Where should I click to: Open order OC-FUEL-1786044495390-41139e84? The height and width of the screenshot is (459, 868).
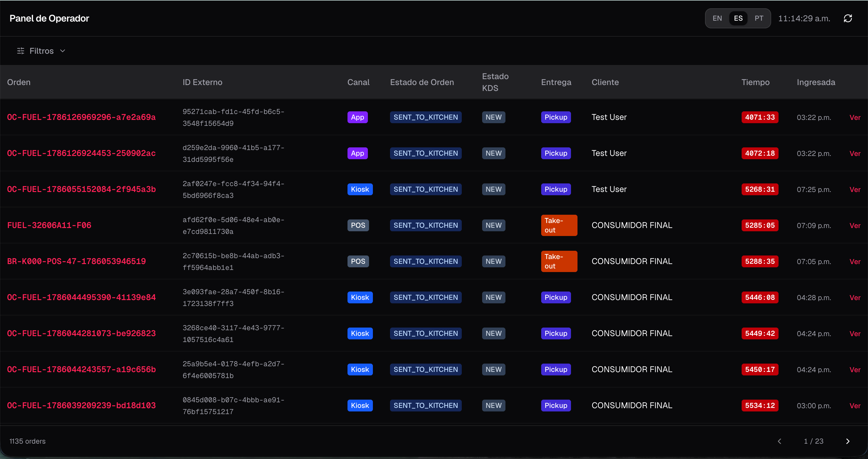pyautogui.click(x=81, y=297)
